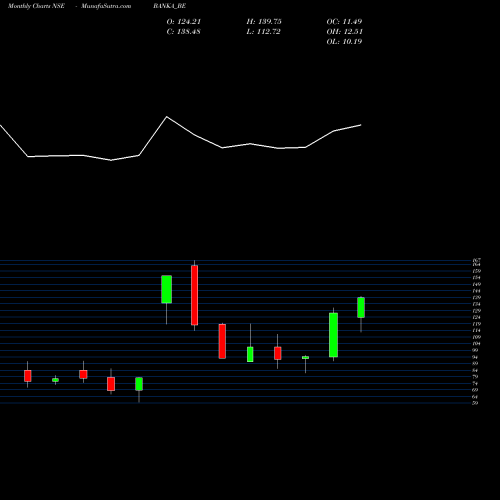Select the close value 'C: 138.48'
500x500 pixels.
click(x=183, y=32)
